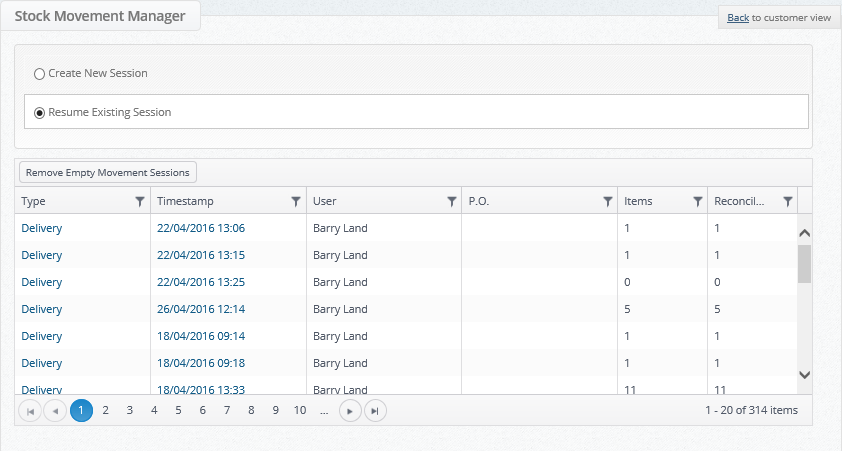
Task: Click Items value 5 in 26/04/2016 row
Action: coord(627,309)
